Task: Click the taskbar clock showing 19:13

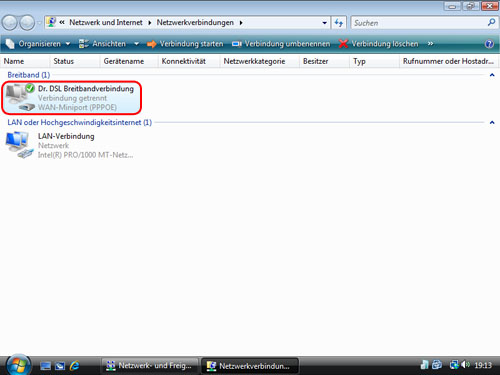Action: [x=483, y=365]
